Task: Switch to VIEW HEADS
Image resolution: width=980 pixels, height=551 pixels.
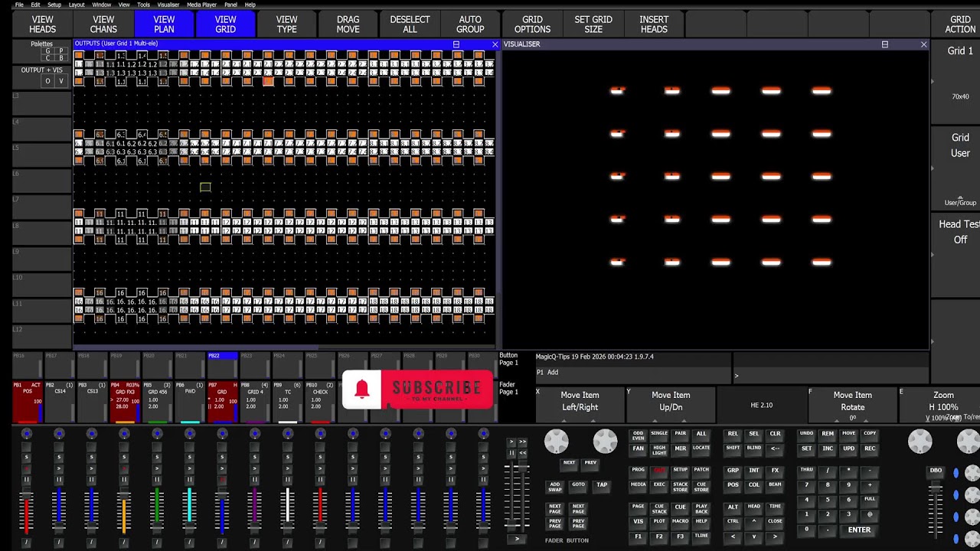Action: [42, 24]
